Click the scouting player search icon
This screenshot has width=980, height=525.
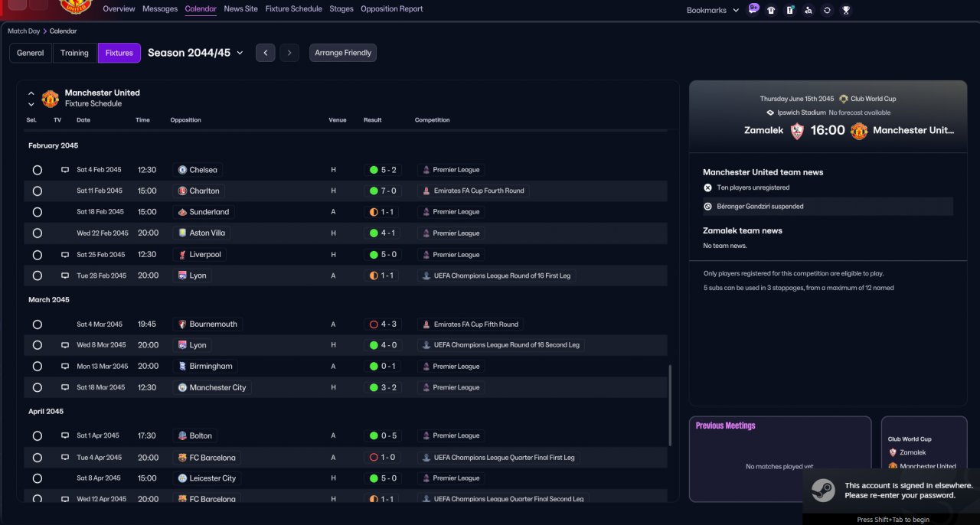[x=808, y=10]
